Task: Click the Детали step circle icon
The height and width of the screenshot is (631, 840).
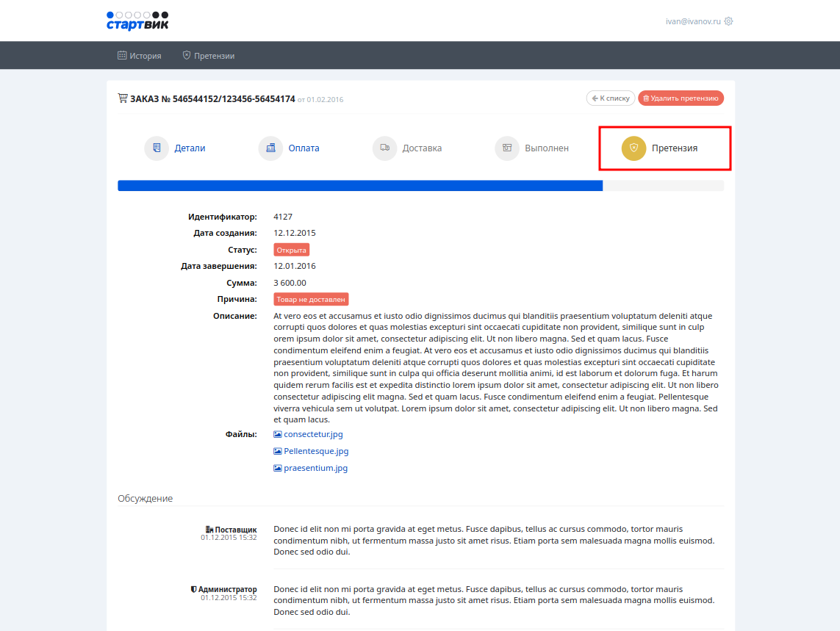Action: coord(157,148)
